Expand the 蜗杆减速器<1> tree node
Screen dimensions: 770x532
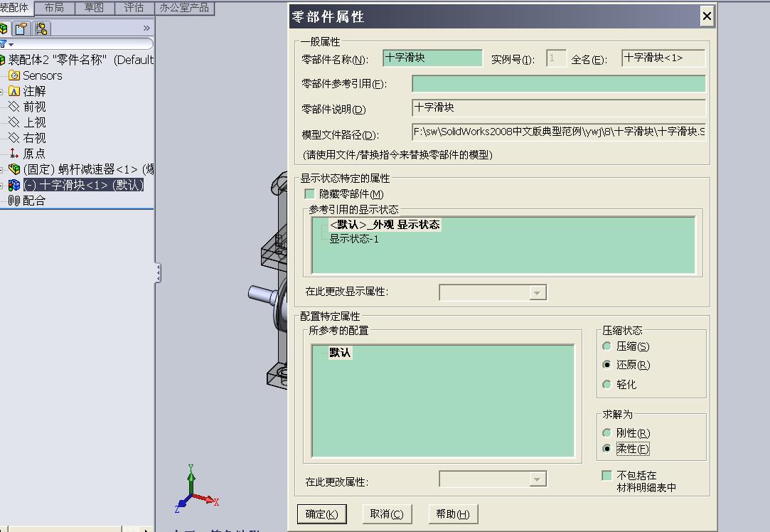tap(1, 169)
